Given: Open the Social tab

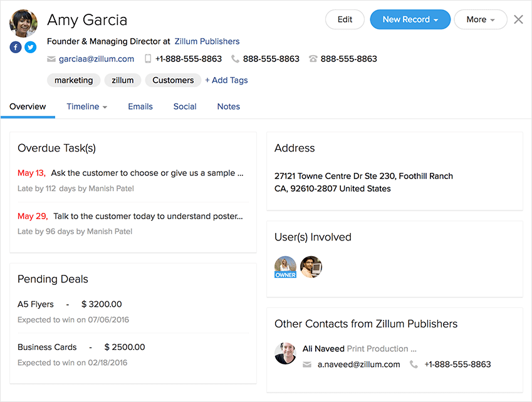Looking at the screenshot, I should 185,106.
